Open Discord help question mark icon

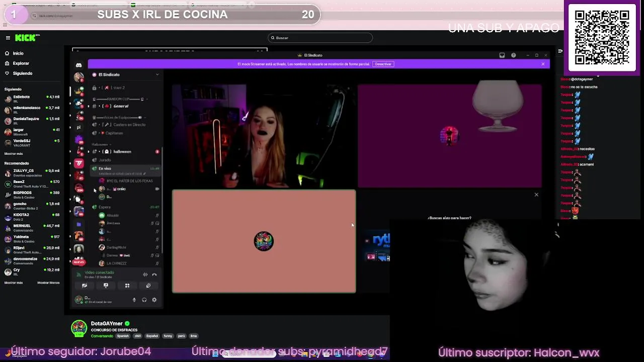click(x=513, y=55)
